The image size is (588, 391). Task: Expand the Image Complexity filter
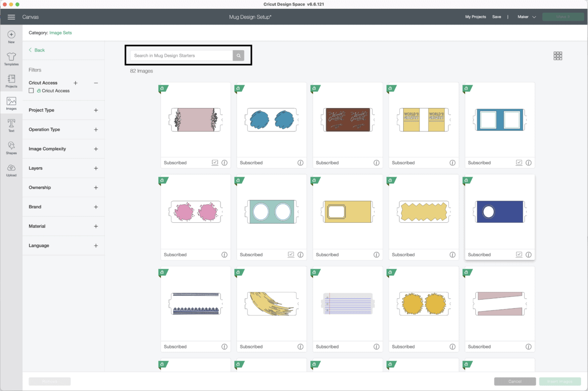tap(96, 149)
